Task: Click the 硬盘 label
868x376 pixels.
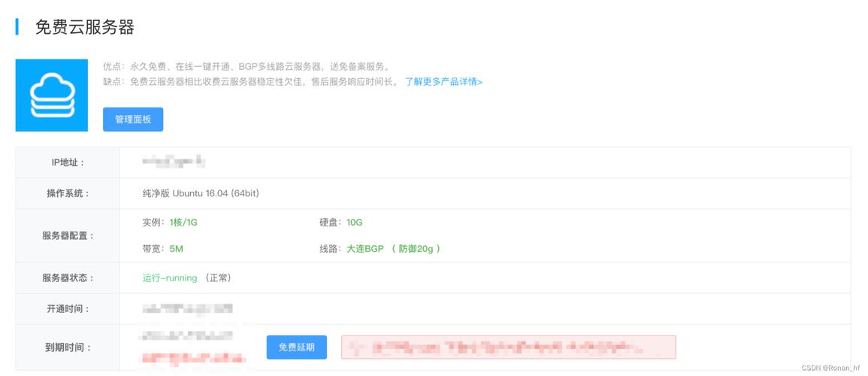Action: pos(331,223)
